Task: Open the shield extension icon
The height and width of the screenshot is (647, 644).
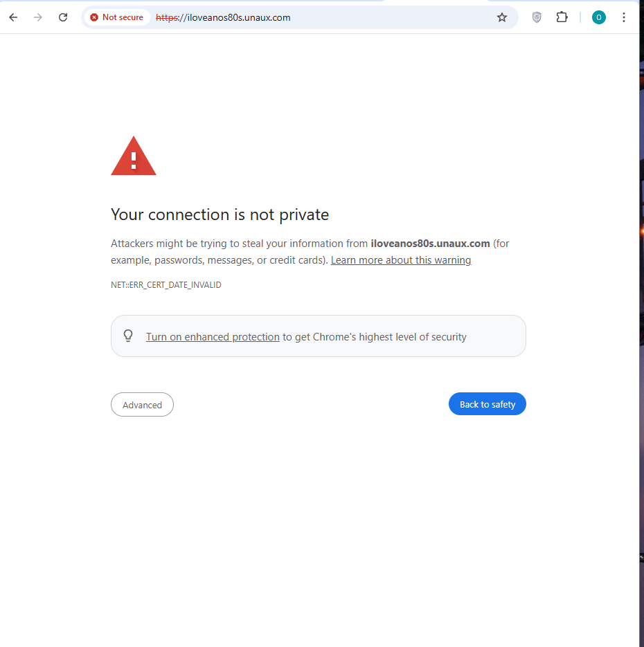Action: click(x=537, y=17)
